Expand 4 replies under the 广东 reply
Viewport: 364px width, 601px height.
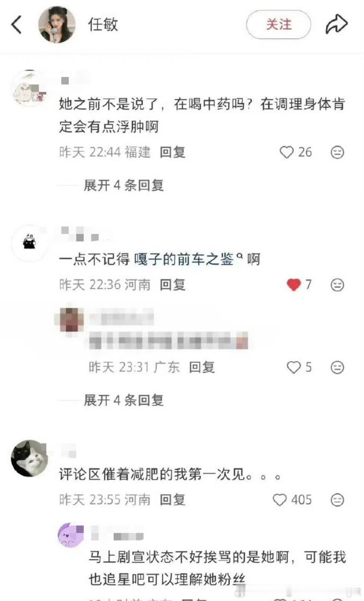point(124,400)
